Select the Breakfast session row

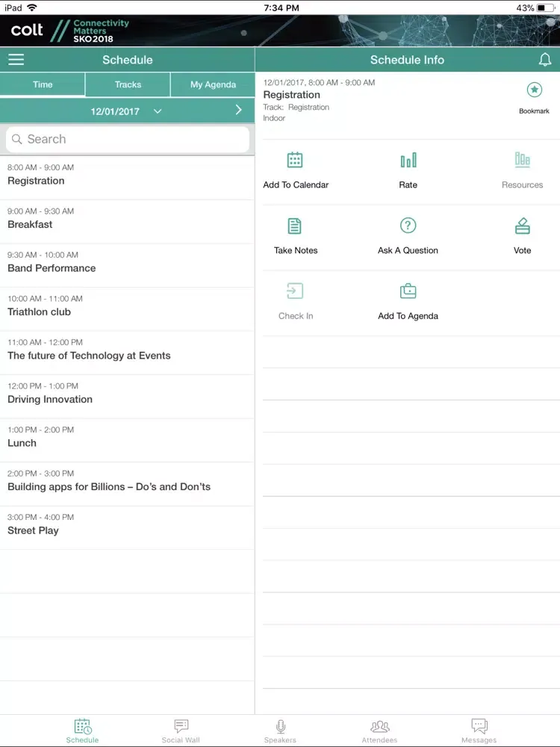(x=127, y=222)
